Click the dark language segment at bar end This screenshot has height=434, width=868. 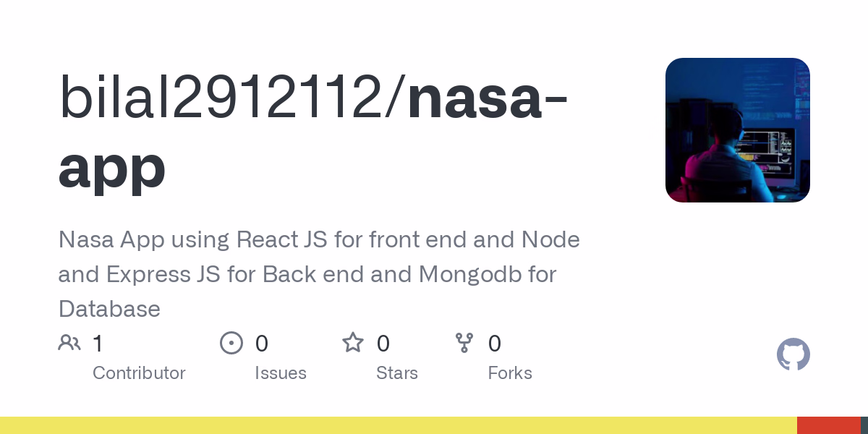click(x=864, y=425)
